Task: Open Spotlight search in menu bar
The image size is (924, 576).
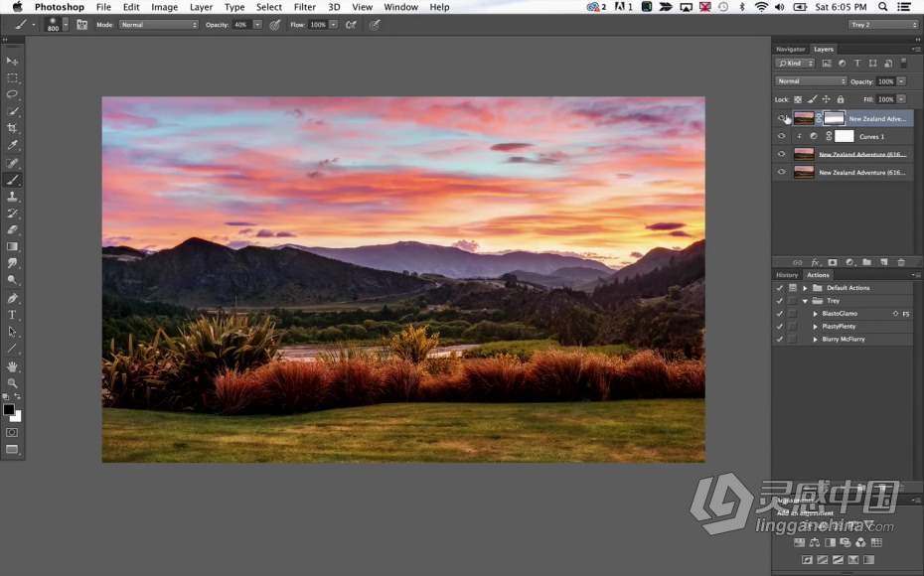Action: coord(882,7)
